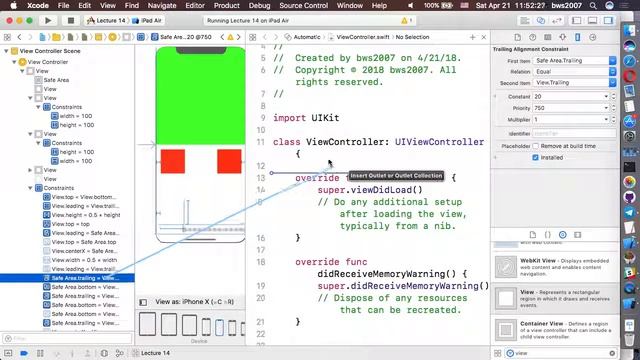Show the File Template library
640x360 pixels.
532,235
